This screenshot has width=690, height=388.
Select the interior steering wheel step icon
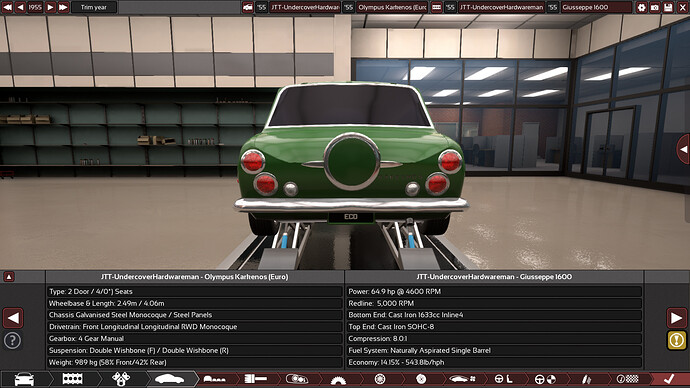(503, 379)
